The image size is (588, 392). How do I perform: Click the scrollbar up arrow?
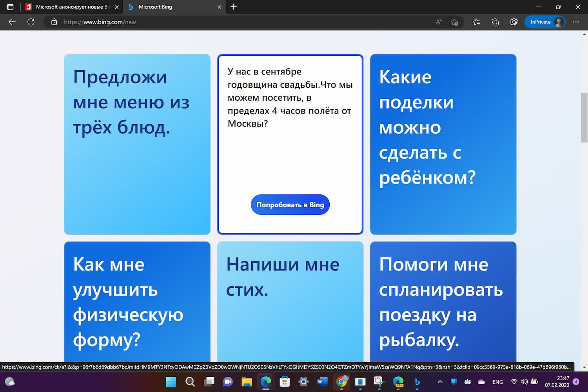click(584, 35)
